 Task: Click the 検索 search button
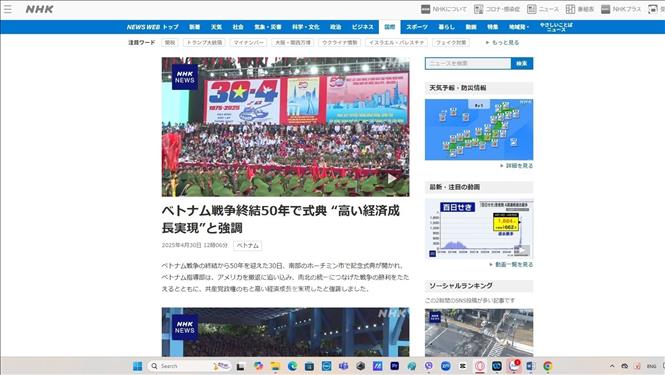(x=522, y=63)
